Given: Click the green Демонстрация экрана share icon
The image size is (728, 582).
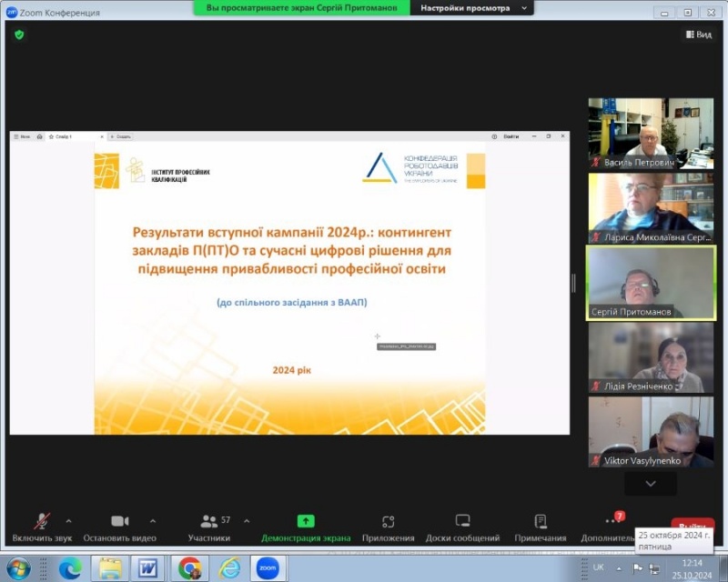Looking at the screenshot, I should pos(306,521).
